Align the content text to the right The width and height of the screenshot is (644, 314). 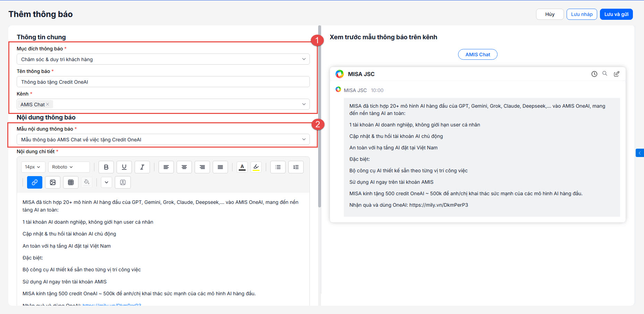pos(202,167)
